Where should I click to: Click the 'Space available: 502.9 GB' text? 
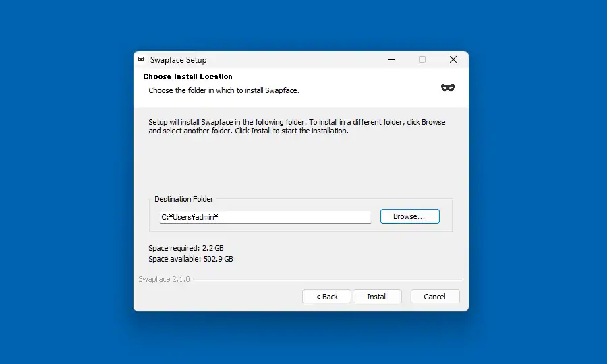coord(191,259)
